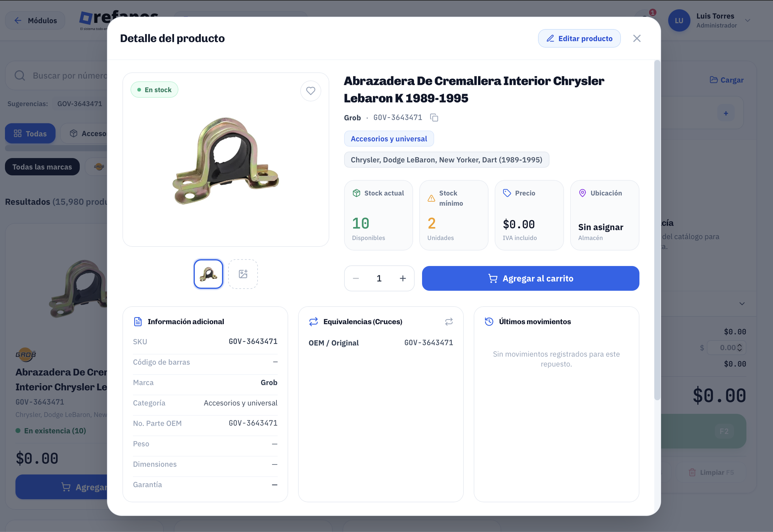
Task: Click the green F2 checkout button
Action: (703, 431)
